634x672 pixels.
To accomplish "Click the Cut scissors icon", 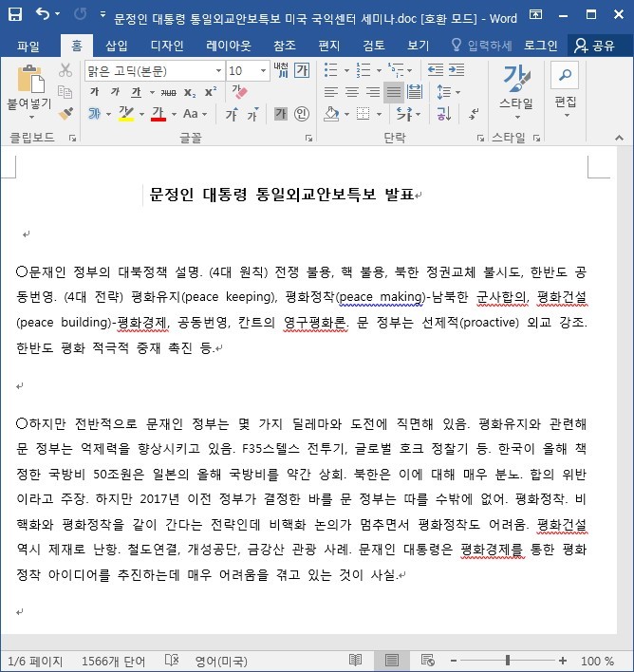I will tap(65, 70).
